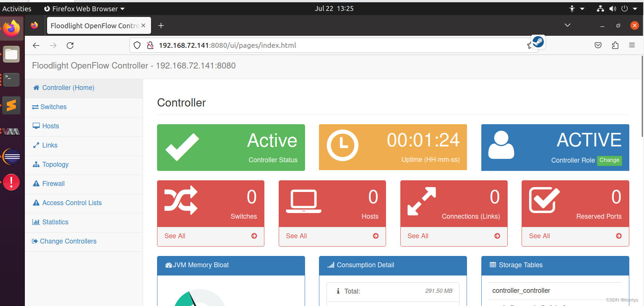Click the sign-out icon beside Change Controllers
Screen dimensions: 644x306
point(35,241)
